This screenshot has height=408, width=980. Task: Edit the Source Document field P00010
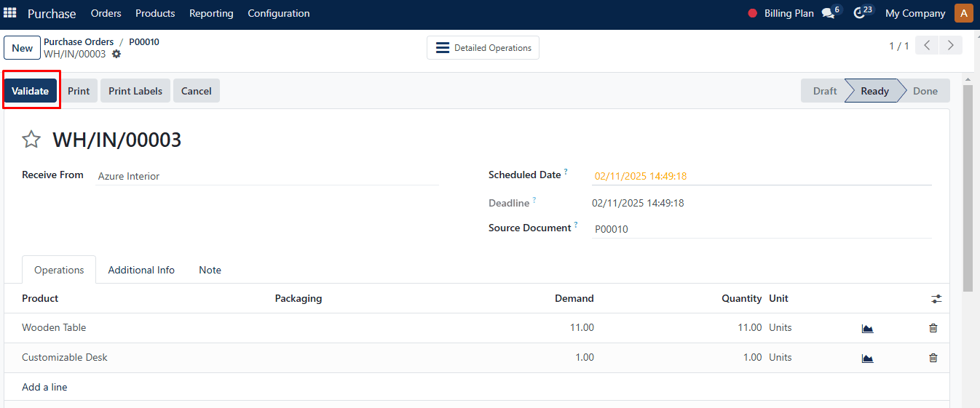762,229
